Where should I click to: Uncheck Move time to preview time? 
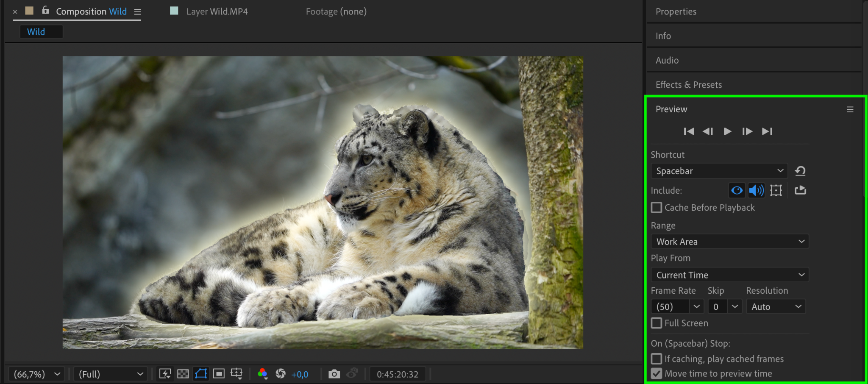657,373
